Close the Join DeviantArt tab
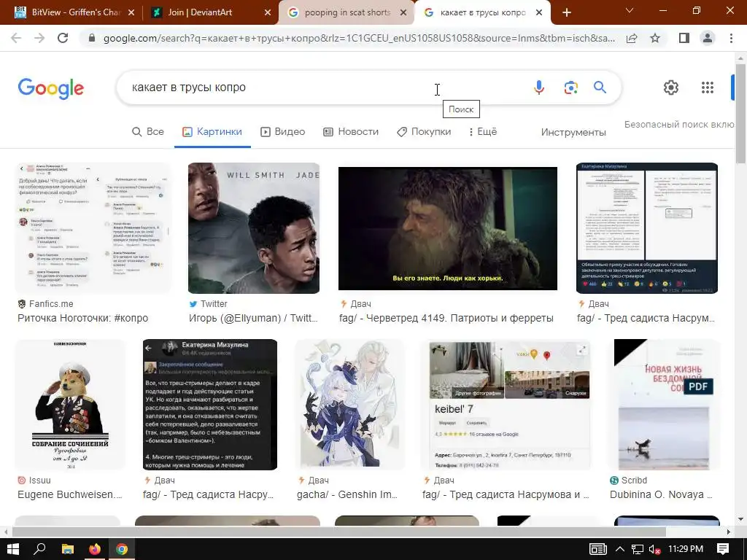This screenshot has width=747, height=560. (268, 12)
